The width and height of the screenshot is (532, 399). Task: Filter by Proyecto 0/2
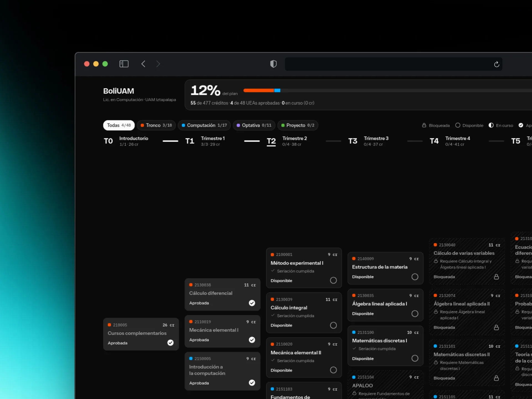tap(298, 125)
